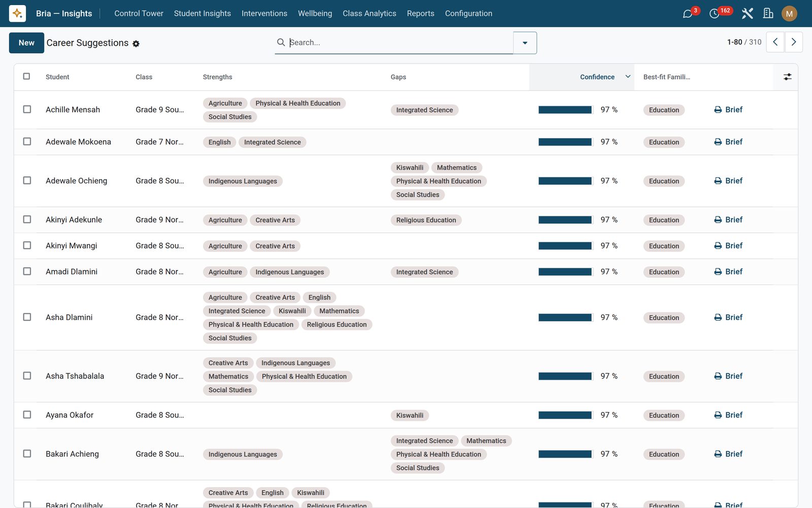Print Brief for Adewale Mokoena

coord(728,142)
